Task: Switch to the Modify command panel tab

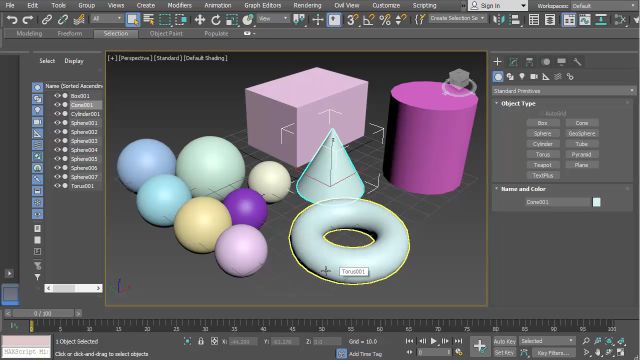Action: point(513,62)
